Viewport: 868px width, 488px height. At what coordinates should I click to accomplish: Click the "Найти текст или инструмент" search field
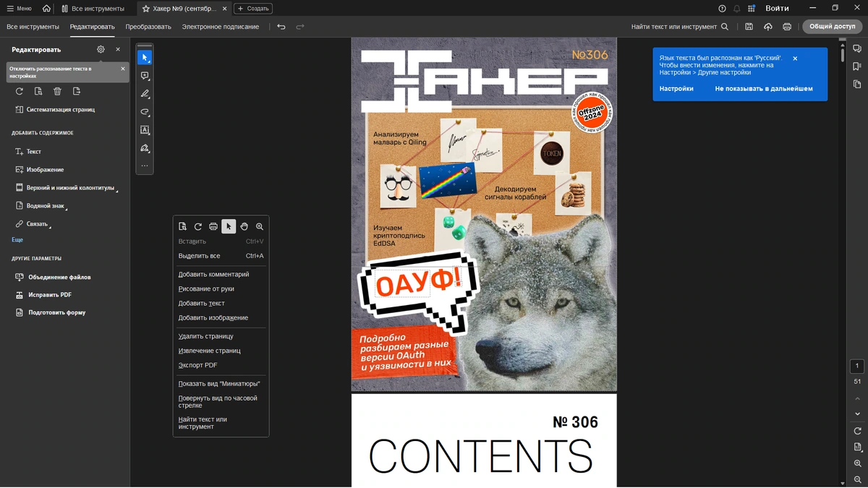[680, 27]
